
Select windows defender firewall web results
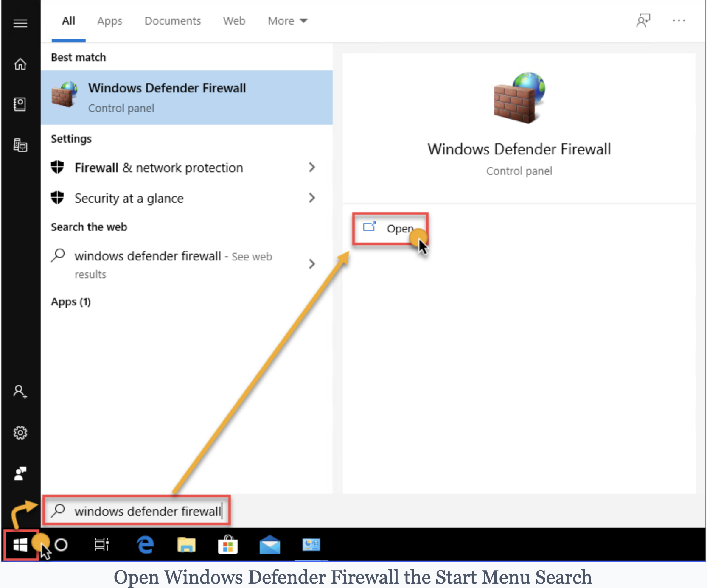(x=187, y=264)
